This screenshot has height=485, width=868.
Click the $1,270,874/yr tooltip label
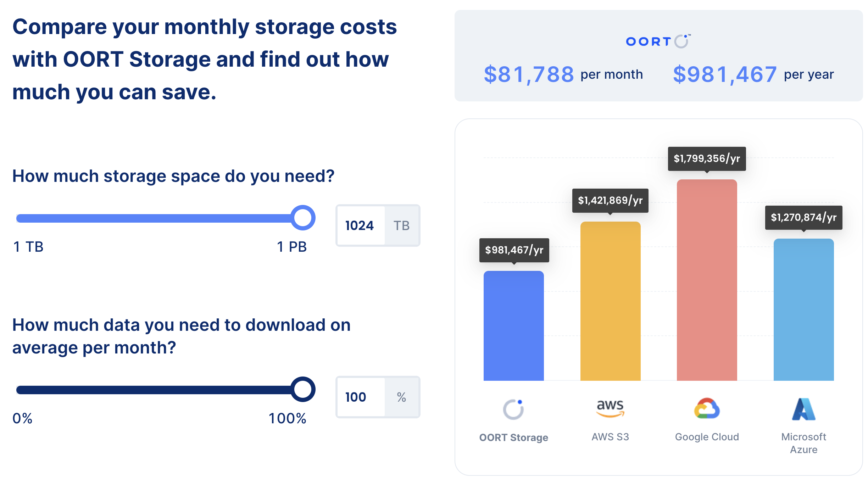[x=803, y=217]
